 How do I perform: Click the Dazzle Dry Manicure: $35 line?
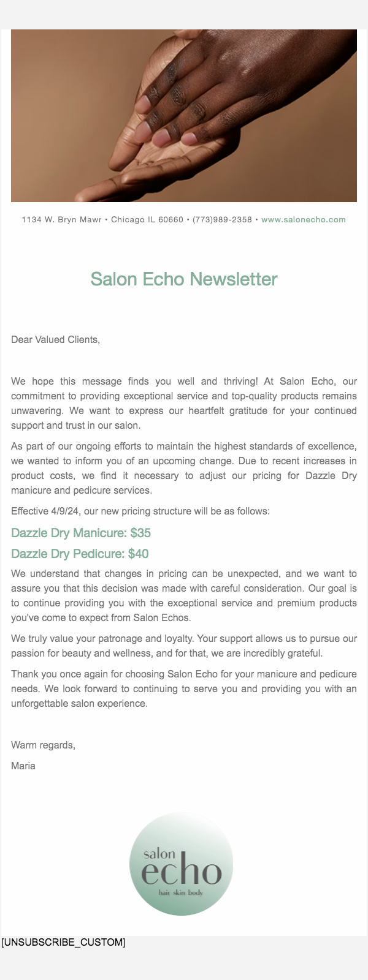pos(81,533)
